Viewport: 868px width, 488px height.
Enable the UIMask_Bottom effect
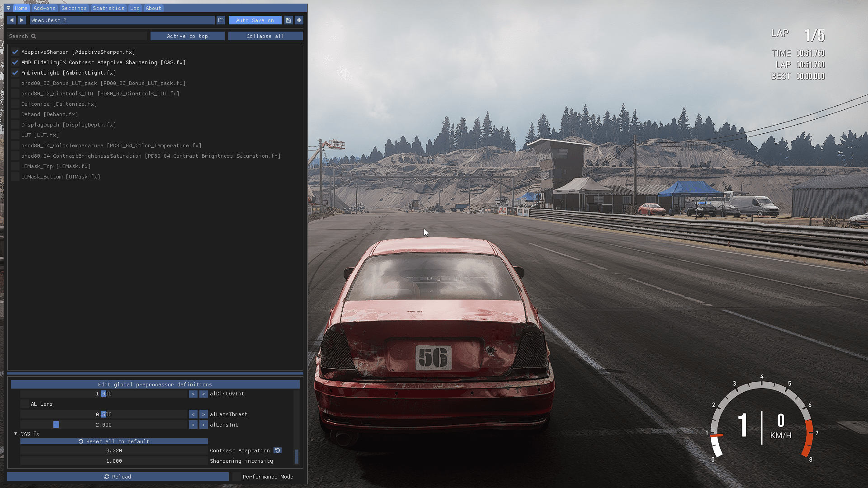[15, 177]
